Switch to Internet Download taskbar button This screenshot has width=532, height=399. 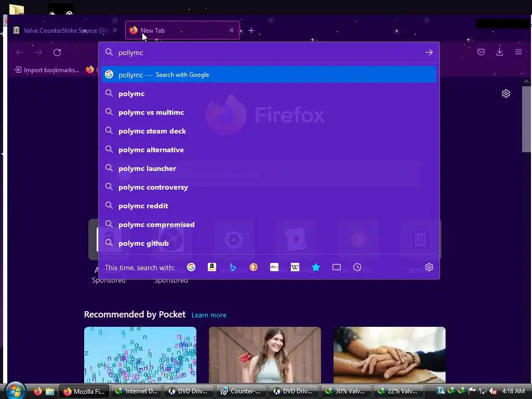coord(137,391)
